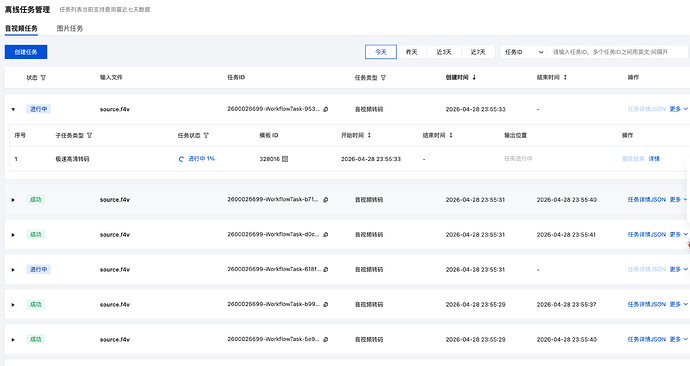This screenshot has width=690, height=366.
Task: Select the 昨天 time range
Action: tap(411, 52)
